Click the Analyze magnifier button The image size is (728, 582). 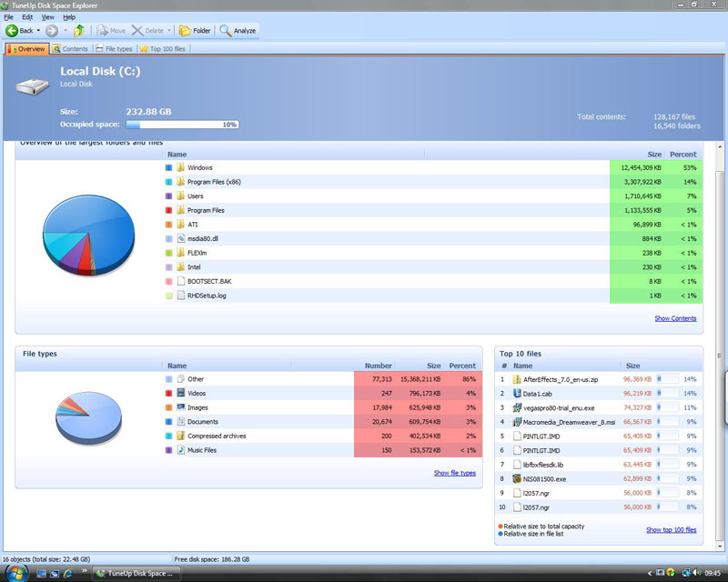[x=238, y=31]
